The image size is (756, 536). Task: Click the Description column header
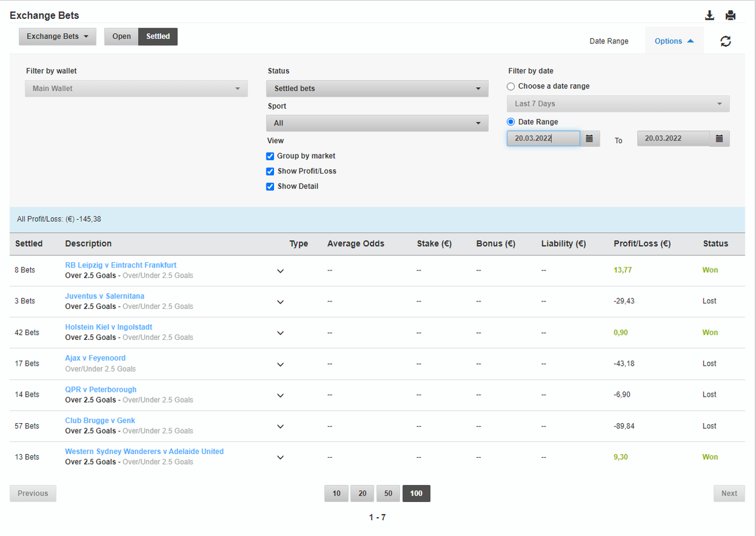pyautogui.click(x=88, y=244)
